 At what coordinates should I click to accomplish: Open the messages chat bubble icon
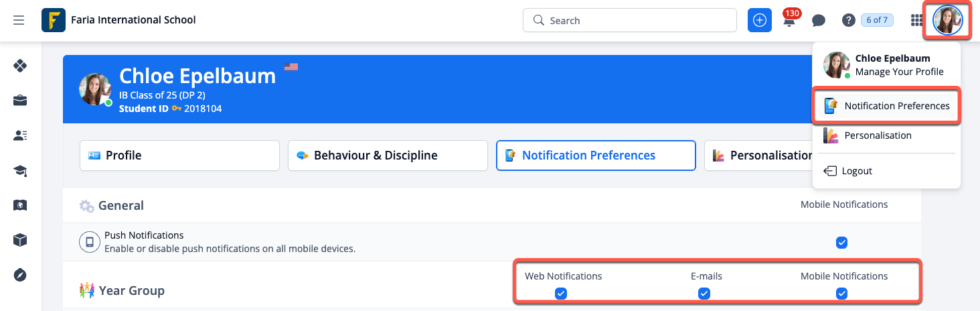[818, 20]
